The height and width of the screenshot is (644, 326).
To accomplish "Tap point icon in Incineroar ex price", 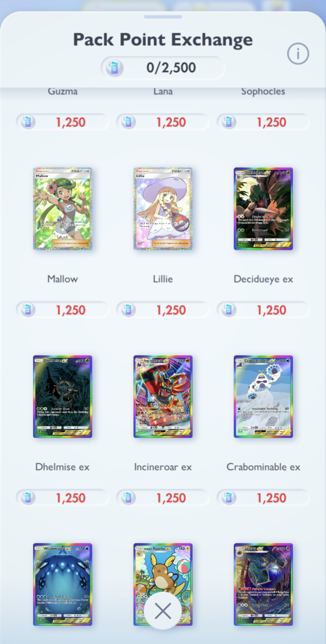I will coord(128,498).
